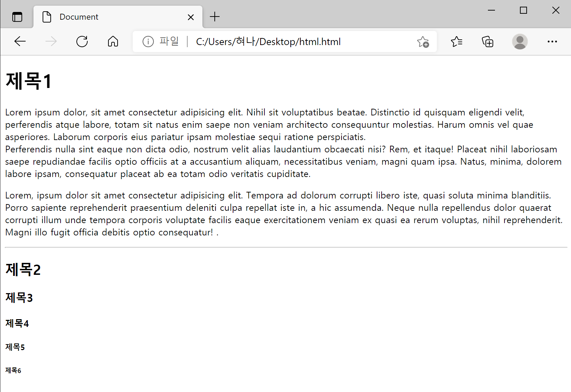Click the forward navigation arrow
Viewport: 571px width, 392px height.
(x=51, y=42)
